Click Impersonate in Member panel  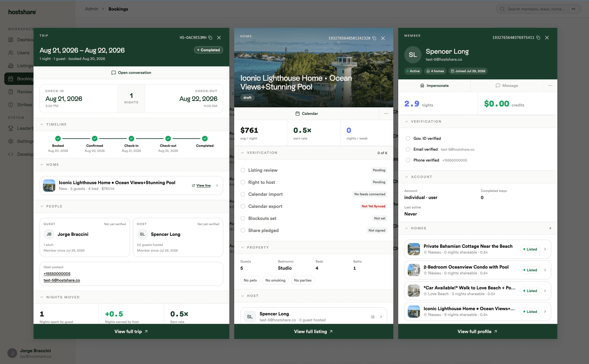click(434, 85)
